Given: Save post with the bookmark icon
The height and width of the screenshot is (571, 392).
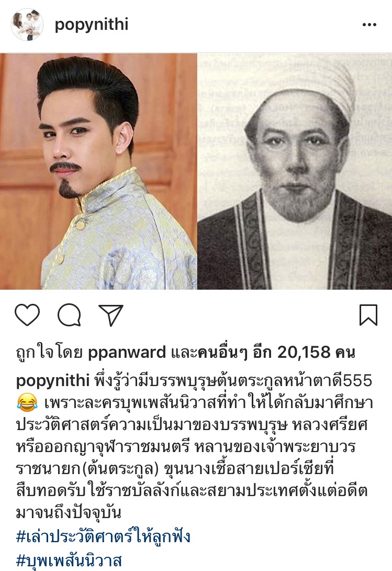Looking at the screenshot, I should point(368,315).
